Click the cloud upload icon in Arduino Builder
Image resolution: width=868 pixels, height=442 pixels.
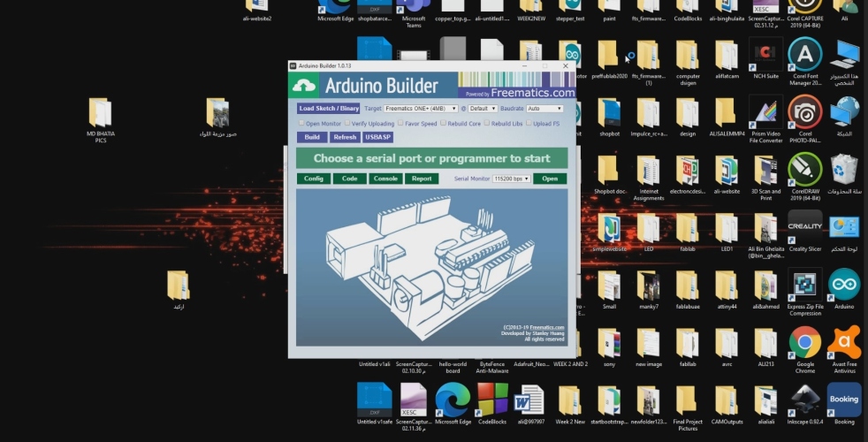click(x=304, y=86)
